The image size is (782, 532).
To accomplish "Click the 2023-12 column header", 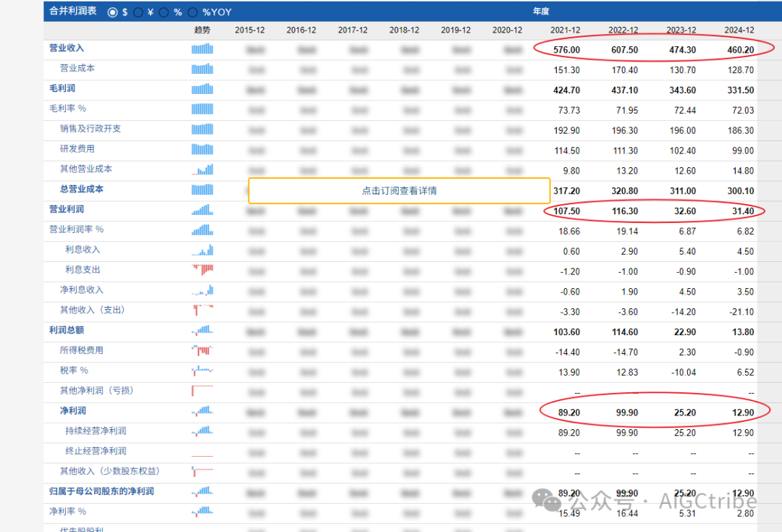I will click(681, 30).
